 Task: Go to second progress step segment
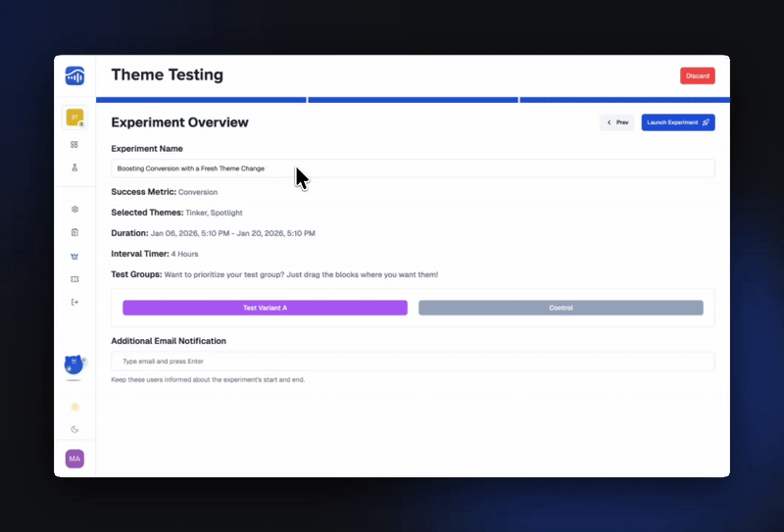pos(413,100)
